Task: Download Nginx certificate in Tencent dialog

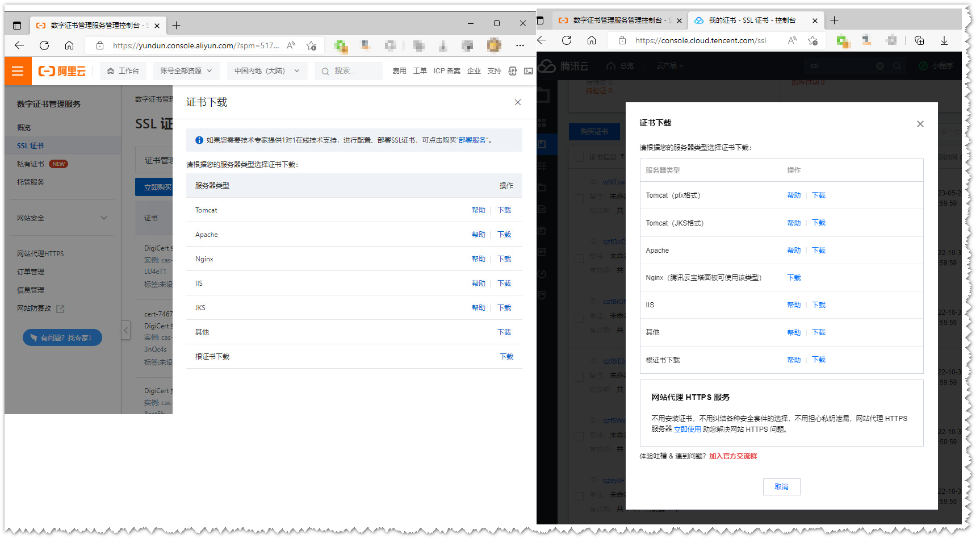Action: 794,278
